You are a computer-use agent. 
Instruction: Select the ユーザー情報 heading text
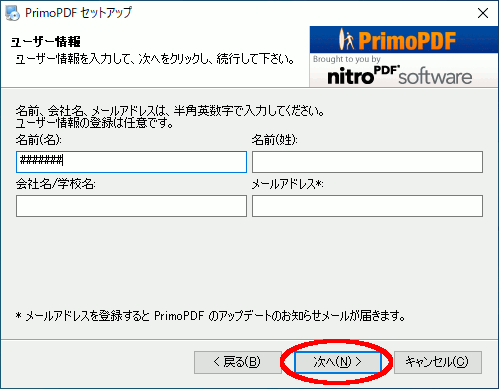pos(46,42)
